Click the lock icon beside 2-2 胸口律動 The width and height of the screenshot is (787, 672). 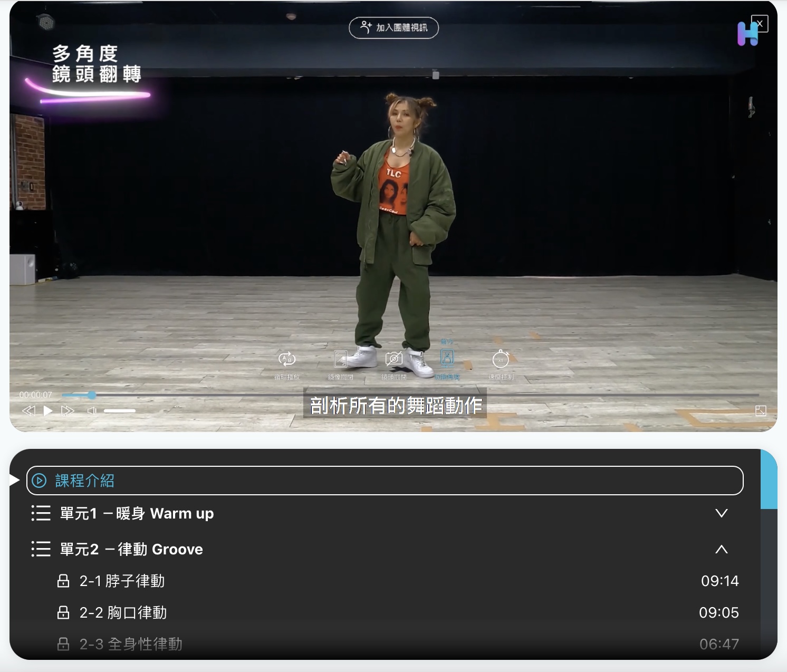(63, 612)
